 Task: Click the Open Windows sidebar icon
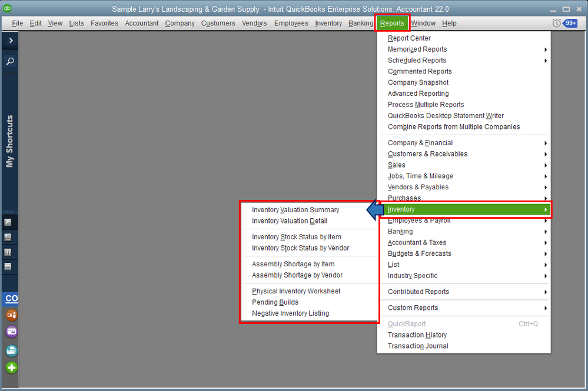pos(8,267)
